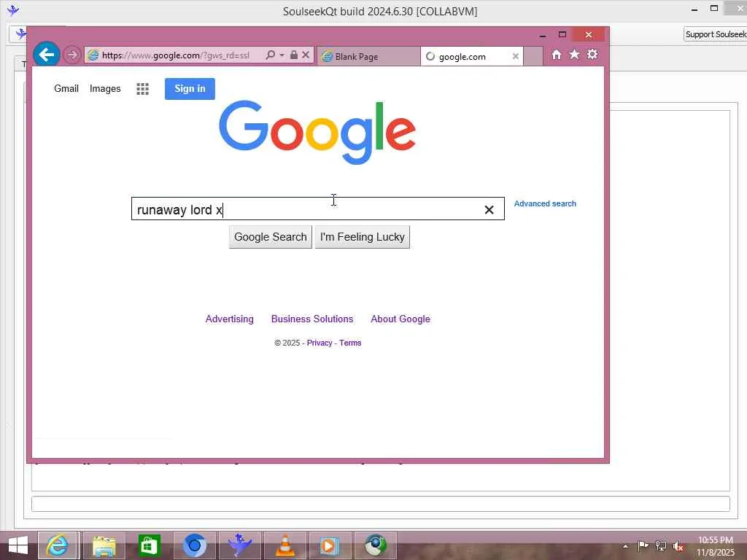Click the stop loading X in address bar
Screen dimensions: 747x560
tap(306, 55)
